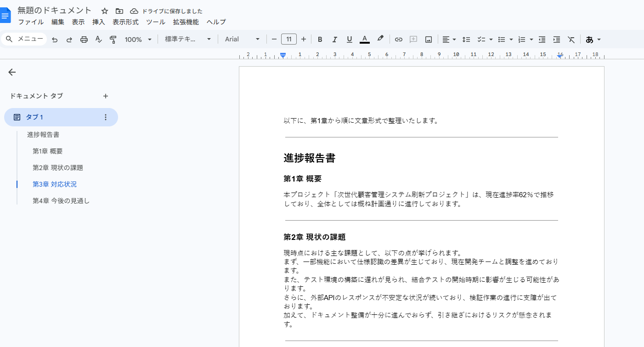
Task: Click the clear formatting icon
Action: click(x=571, y=40)
